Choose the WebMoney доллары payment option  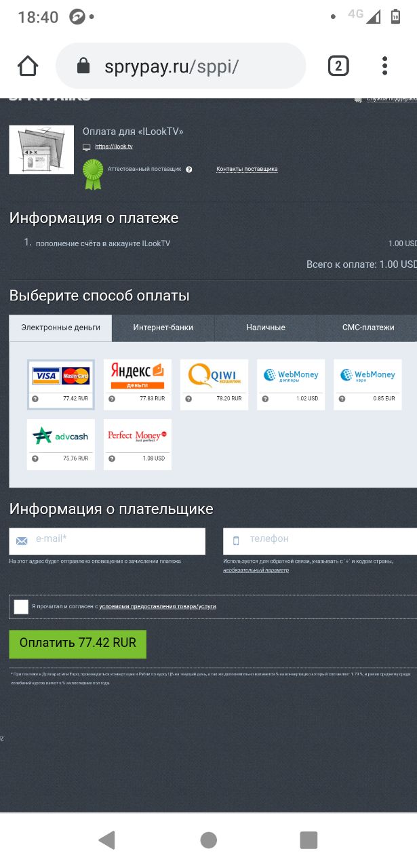point(291,384)
